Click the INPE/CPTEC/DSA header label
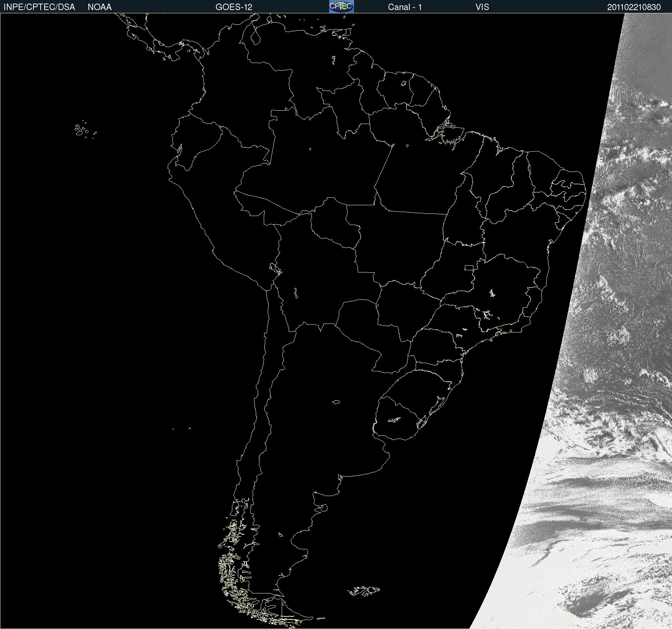The image size is (672, 629). click(39, 7)
